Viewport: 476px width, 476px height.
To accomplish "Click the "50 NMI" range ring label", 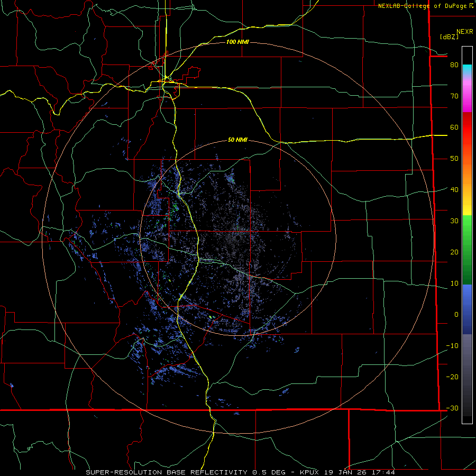I will pyautogui.click(x=237, y=140).
